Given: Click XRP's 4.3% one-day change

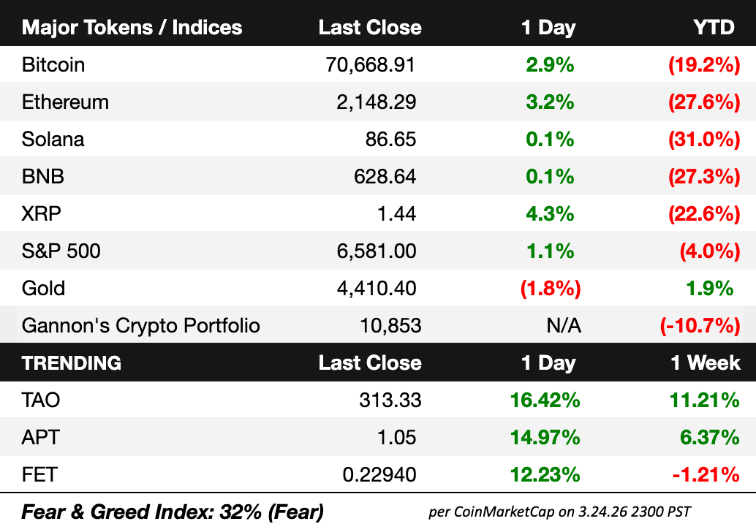Looking at the screenshot, I should click(550, 214).
